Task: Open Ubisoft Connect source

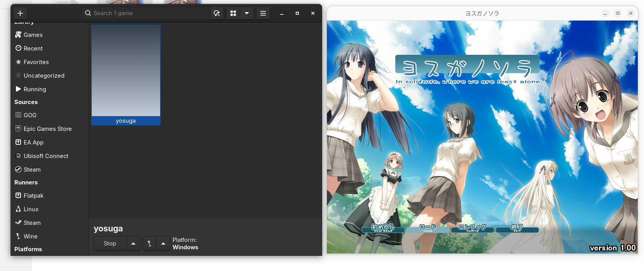Action: pyautogui.click(x=46, y=156)
